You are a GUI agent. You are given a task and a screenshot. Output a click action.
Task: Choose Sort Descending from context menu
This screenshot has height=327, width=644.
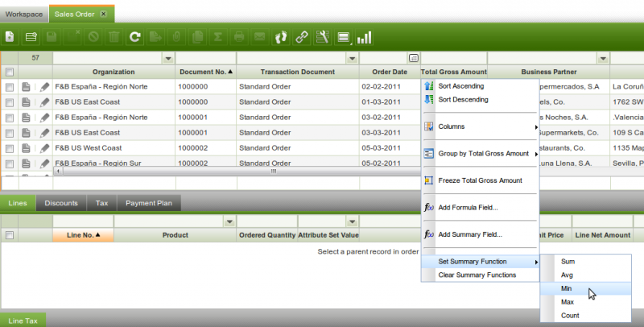[463, 100]
